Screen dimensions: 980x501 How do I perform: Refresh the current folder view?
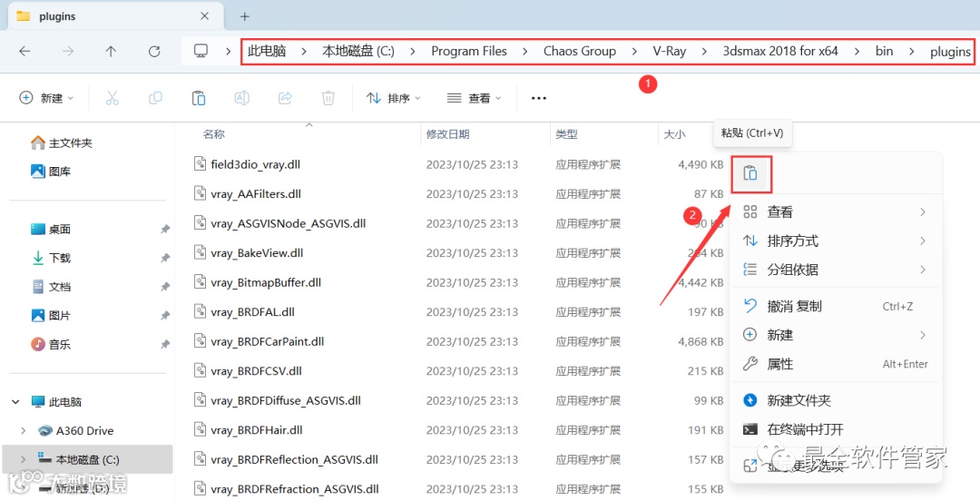click(x=153, y=52)
